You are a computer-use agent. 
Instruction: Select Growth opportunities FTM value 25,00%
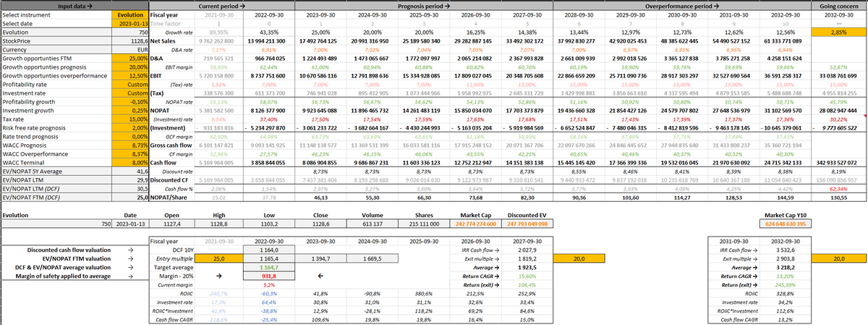[x=131, y=57]
